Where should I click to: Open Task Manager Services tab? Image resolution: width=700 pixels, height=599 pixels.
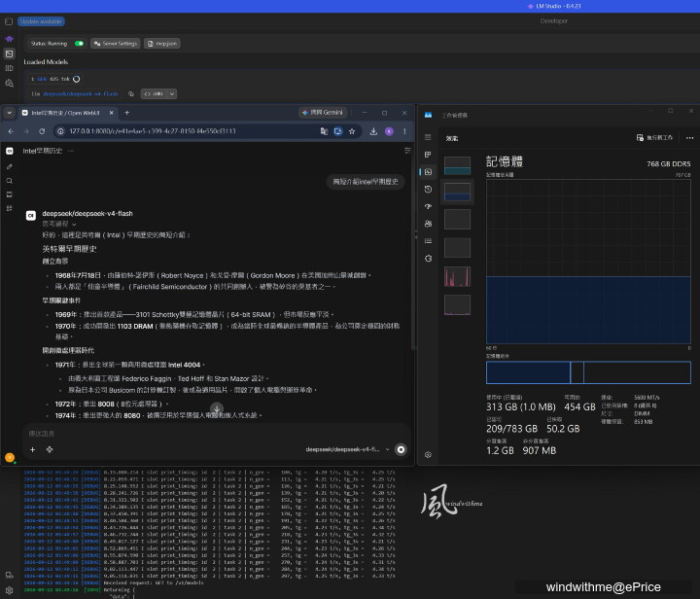(x=428, y=259)
